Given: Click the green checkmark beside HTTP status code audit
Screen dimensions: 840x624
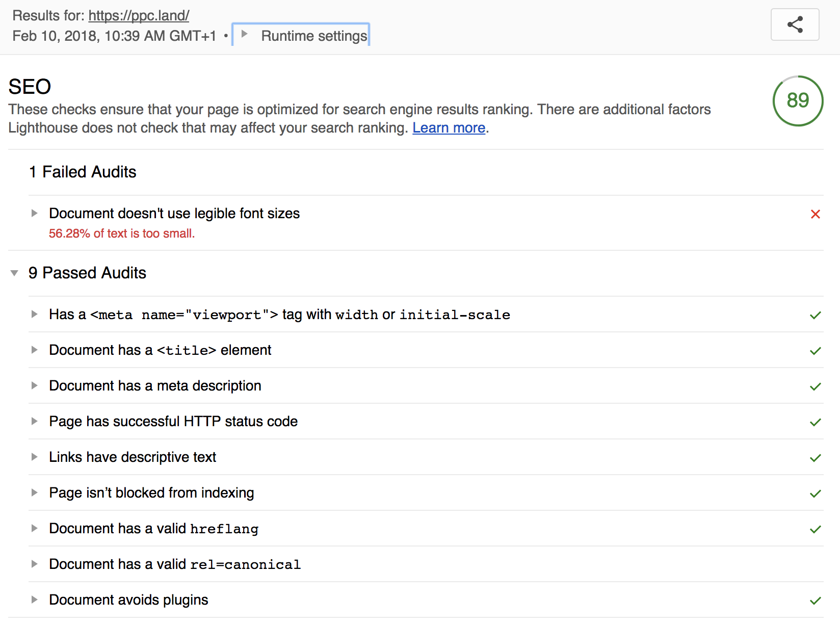Looking at the screenshot, I should pos(815,422).
